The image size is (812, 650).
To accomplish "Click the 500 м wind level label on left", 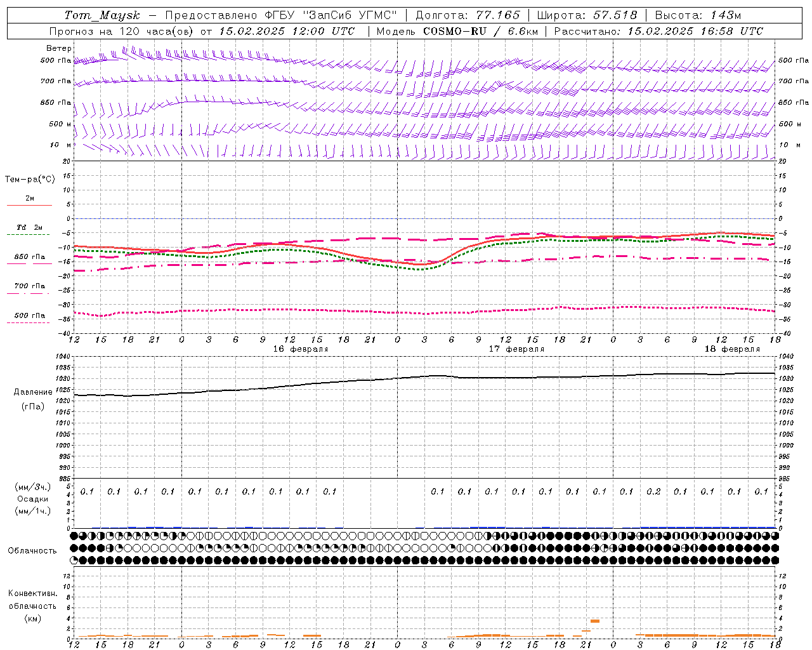I will 60,124.
